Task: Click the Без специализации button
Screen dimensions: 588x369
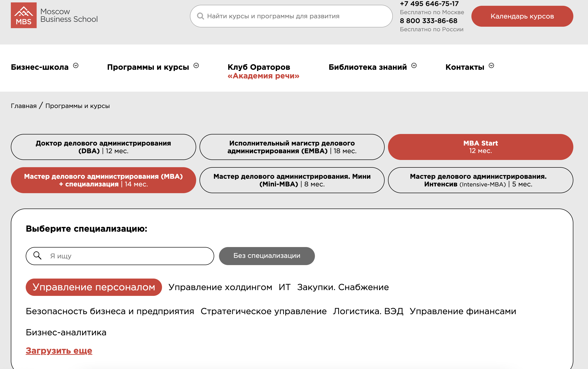Action: (x=267, y=256)
